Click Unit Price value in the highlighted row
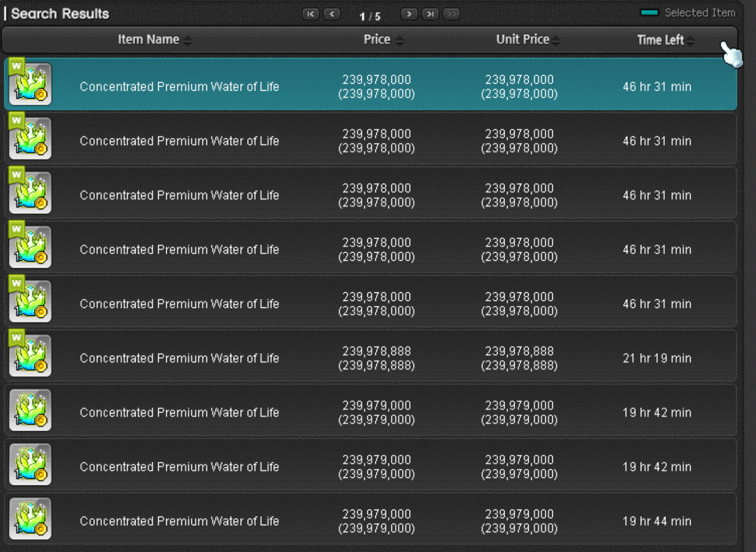 click(x=519, y=86)
